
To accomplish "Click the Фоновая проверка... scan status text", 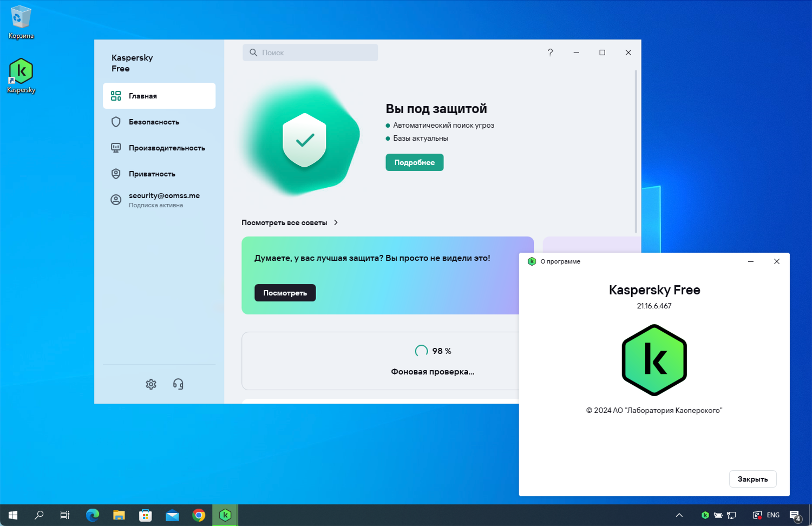I will tap(433, 372).
